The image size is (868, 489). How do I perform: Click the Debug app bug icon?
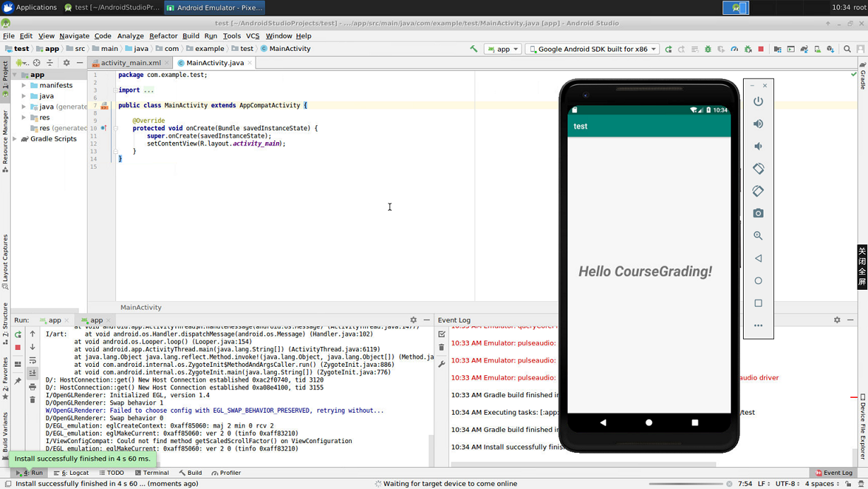point(708,49)
